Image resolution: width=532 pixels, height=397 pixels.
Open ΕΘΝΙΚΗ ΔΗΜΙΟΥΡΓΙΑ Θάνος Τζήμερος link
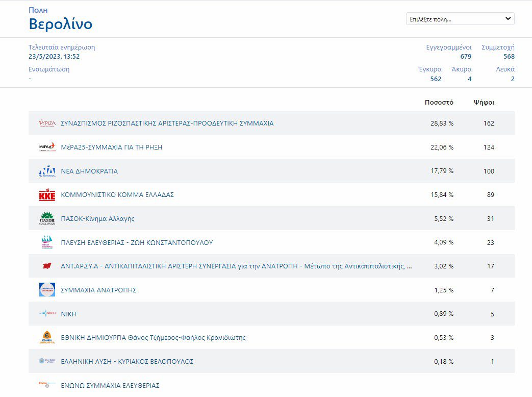pyautogui.click(x=153, y=338)
